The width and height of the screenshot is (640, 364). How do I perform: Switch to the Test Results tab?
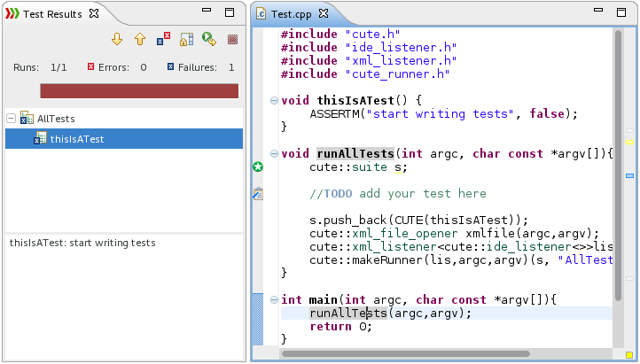(x=53, y=13)
